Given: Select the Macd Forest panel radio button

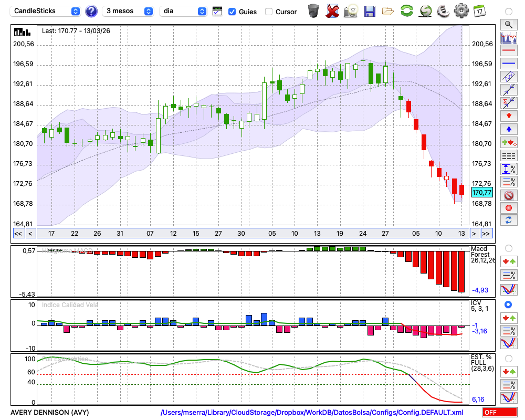Looking at the screenshot, I should click(x=509, y=248).
